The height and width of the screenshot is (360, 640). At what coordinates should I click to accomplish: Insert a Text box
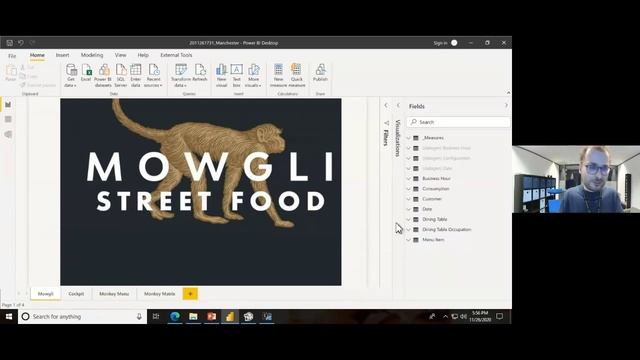[x=236, y=75]
